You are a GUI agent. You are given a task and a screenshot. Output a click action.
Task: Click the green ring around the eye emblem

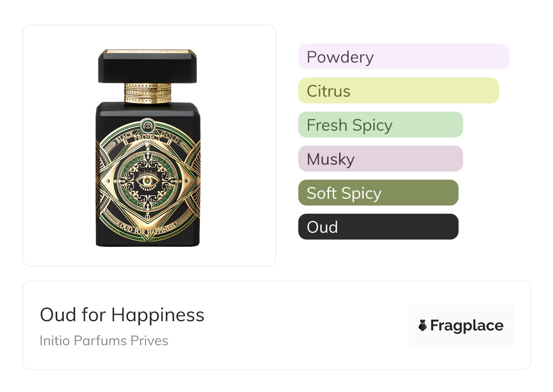point(120,182)
